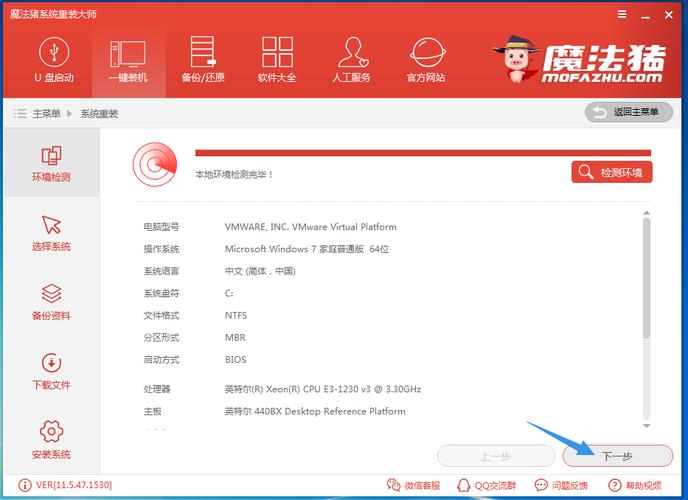The height and width of the screenshot is (500, 688).
Task: Click Microsoft Windows 7 system value
Action: coord(307,249)
